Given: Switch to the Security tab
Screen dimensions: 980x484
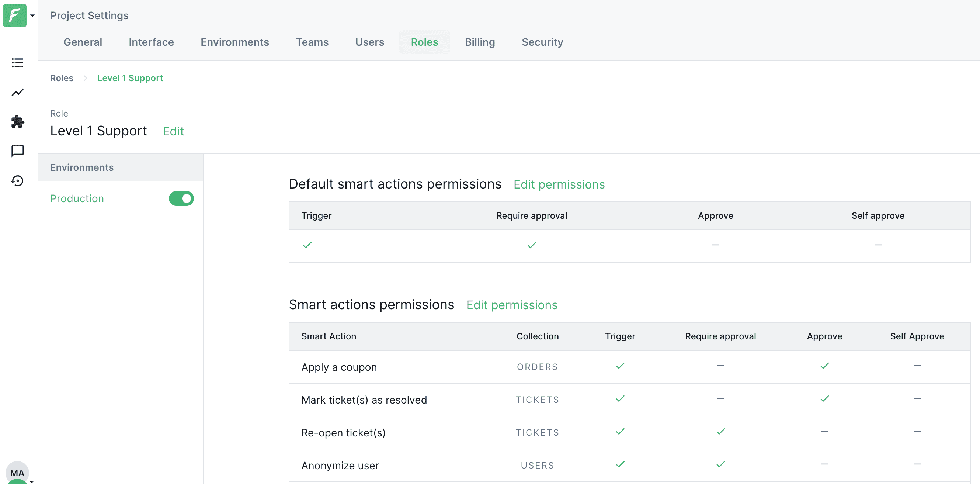Looking at the screenshot, I should pos(542,42).
